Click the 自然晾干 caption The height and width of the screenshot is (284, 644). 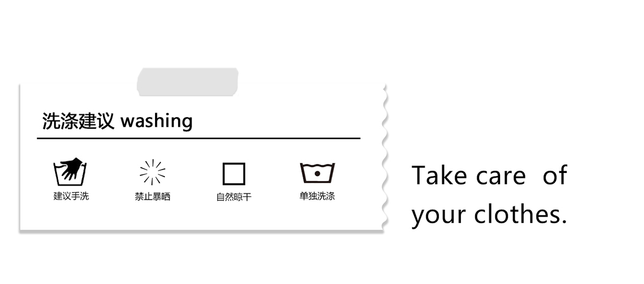(x=234, y=197)
